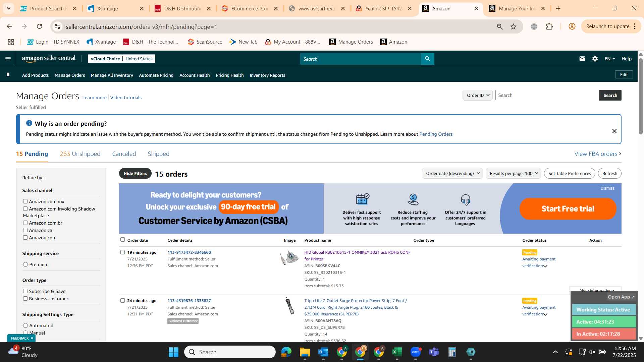Open a new browser tab
This screenshot has height=362, width=644.
coord(558,8)
